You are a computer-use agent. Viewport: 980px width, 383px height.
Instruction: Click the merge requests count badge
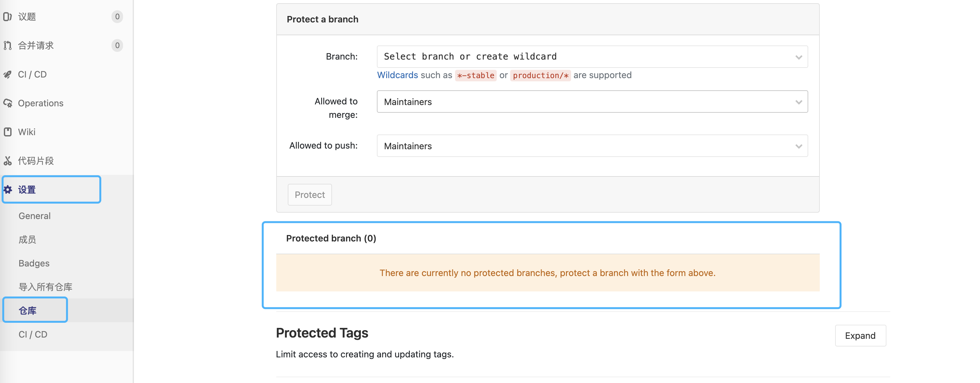point(117,46)
